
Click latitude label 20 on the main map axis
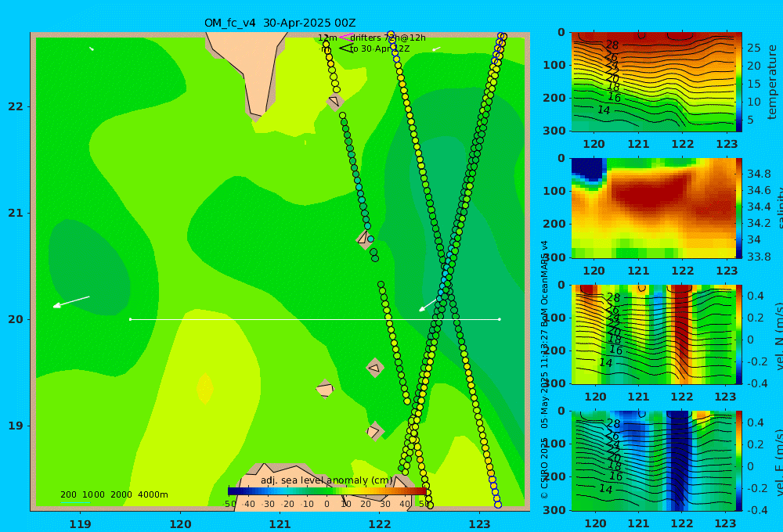(x=16, y=319)
